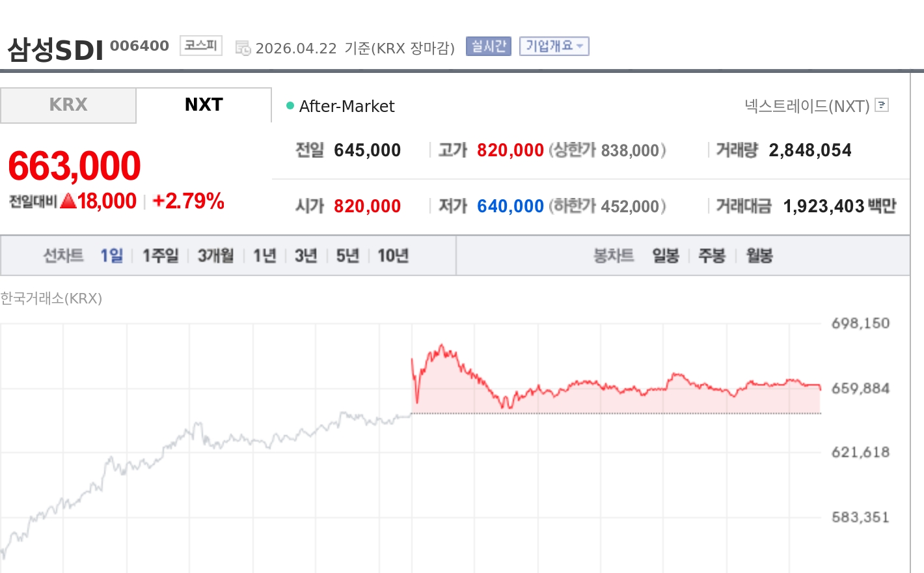Show the 3년 line chart
924x573 pixels.
(306, 255)
